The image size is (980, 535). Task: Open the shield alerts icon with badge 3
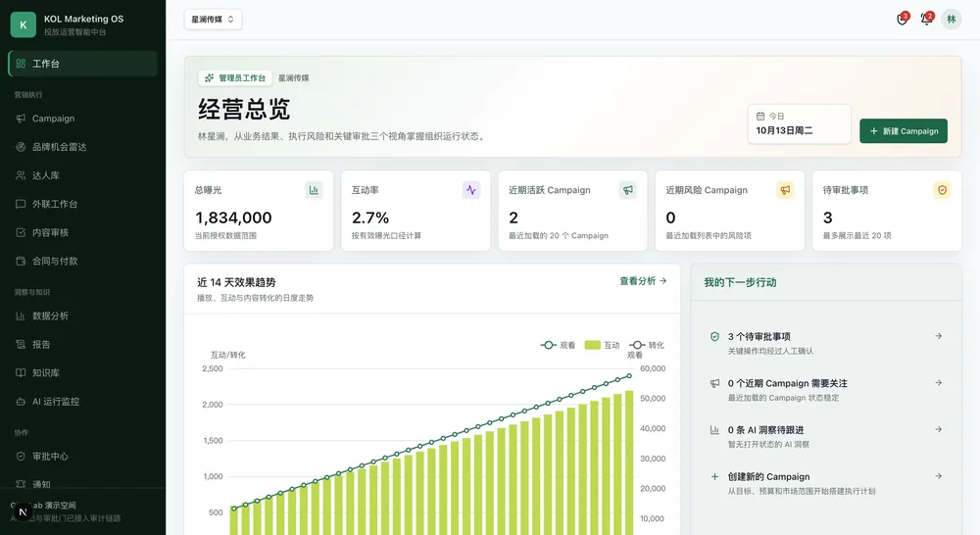point(902,19)
